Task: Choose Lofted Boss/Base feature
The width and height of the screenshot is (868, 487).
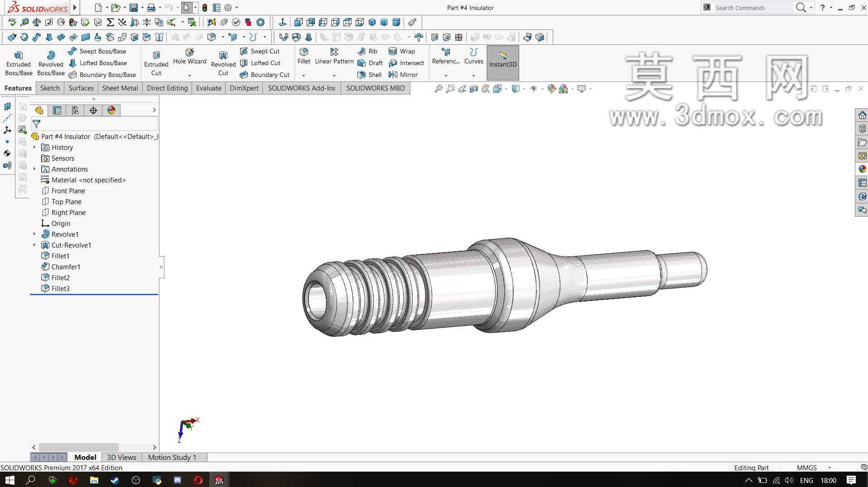Action: 97,63
